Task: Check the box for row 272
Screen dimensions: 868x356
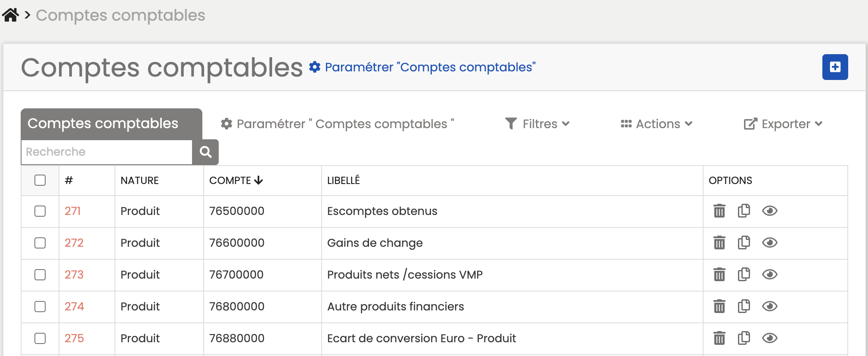Action: (40, 243)
